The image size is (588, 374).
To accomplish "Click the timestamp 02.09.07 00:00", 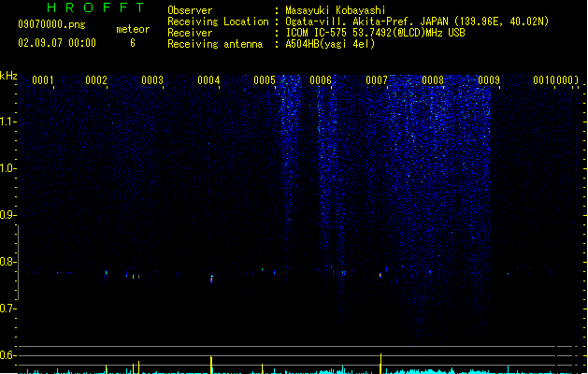I will tap(57, 43).
